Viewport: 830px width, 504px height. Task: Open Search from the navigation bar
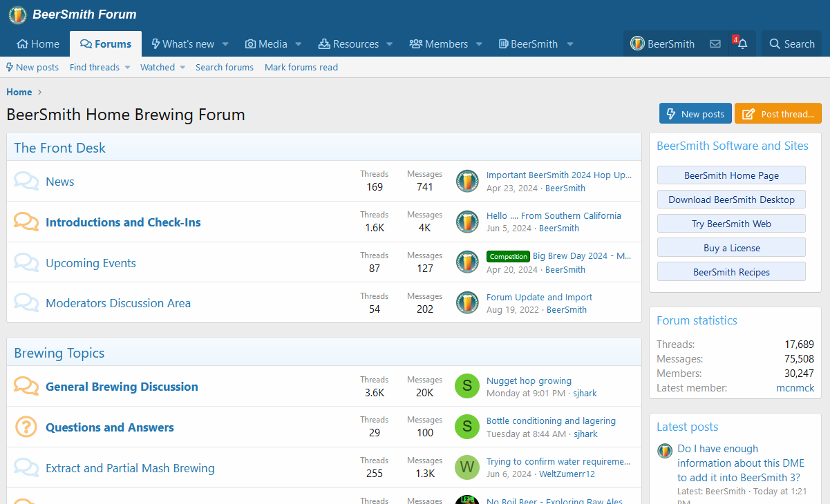(x=792, y=44)
